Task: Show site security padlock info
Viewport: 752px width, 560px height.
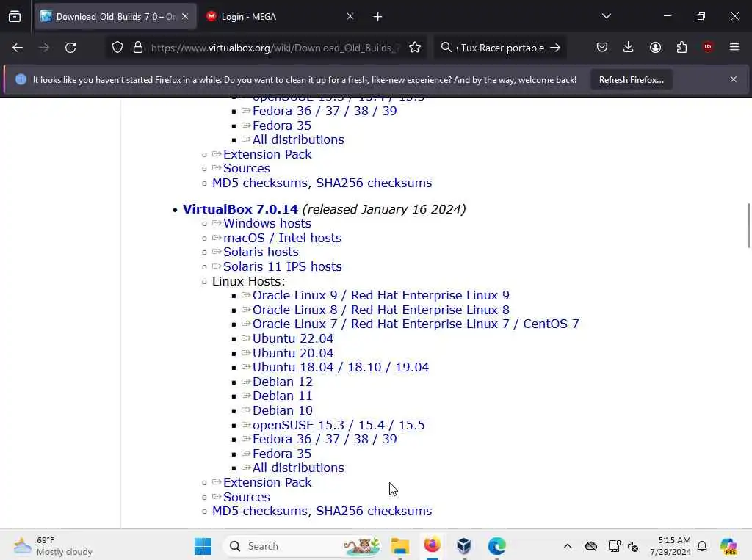Action: (x=138, y=48)
